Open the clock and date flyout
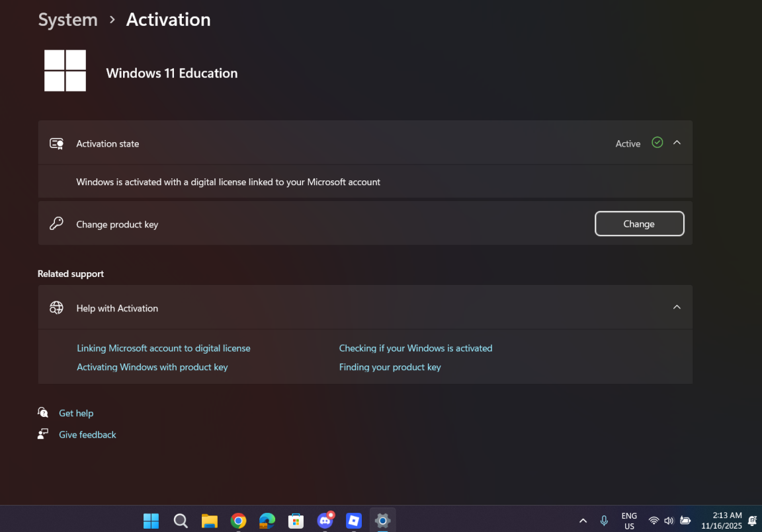The image size is (762, 532). 722,521
